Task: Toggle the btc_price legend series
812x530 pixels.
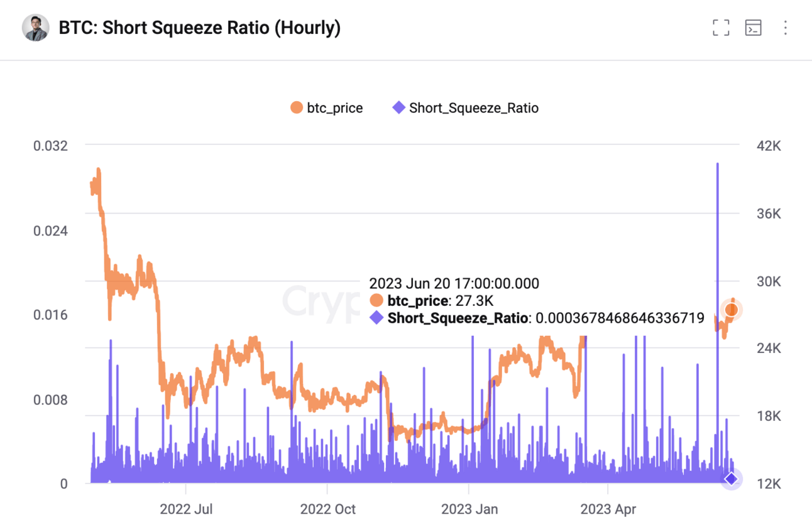Action: [327, 107]
